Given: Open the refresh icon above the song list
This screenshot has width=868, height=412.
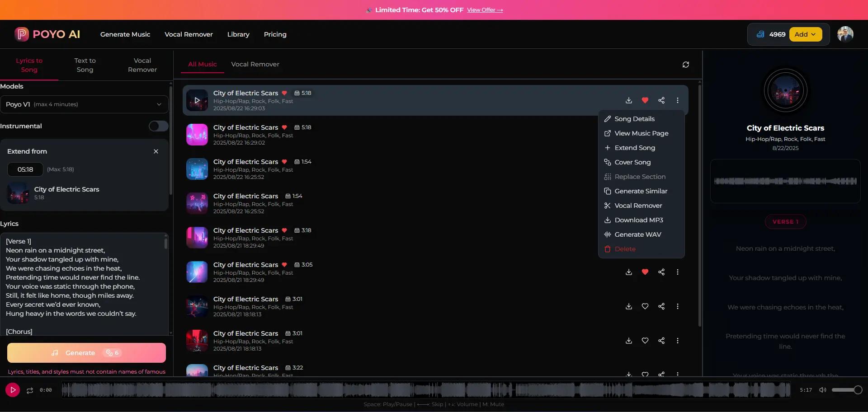Looking at the screenshot, I should pyautogui.click(x=686, y=64).
